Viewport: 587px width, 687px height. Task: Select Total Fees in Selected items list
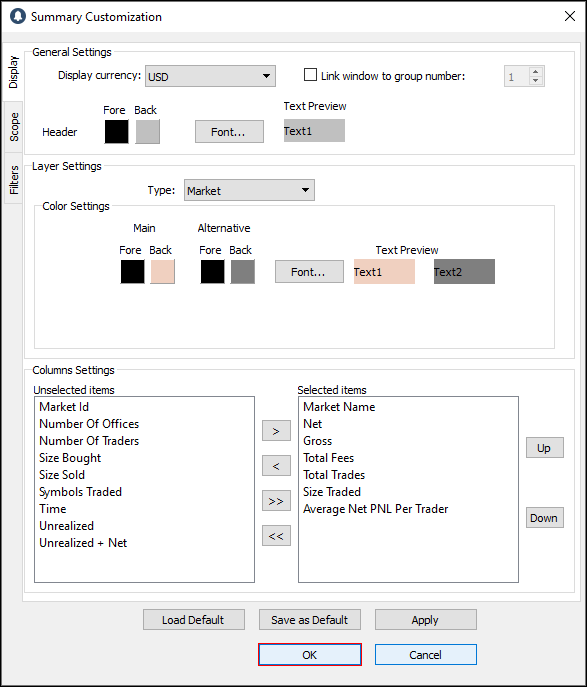329,458
